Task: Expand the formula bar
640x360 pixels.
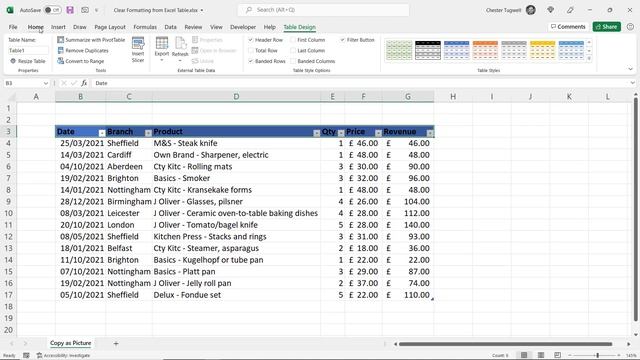Action: 632,83
